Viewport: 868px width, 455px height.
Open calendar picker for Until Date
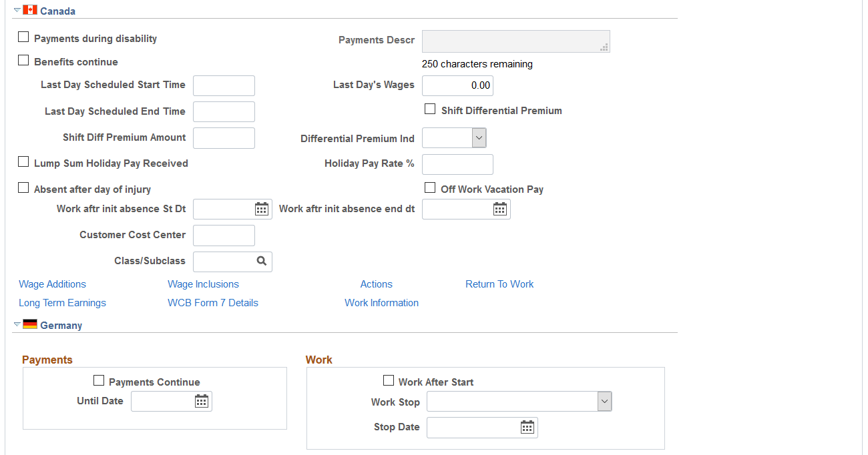202,401
